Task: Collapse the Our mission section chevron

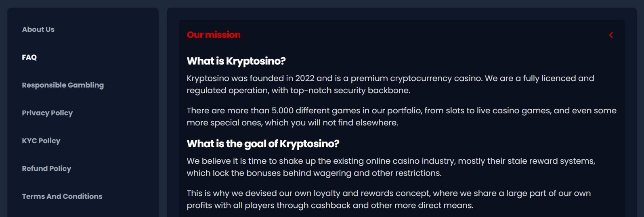Action: (611, 35)
